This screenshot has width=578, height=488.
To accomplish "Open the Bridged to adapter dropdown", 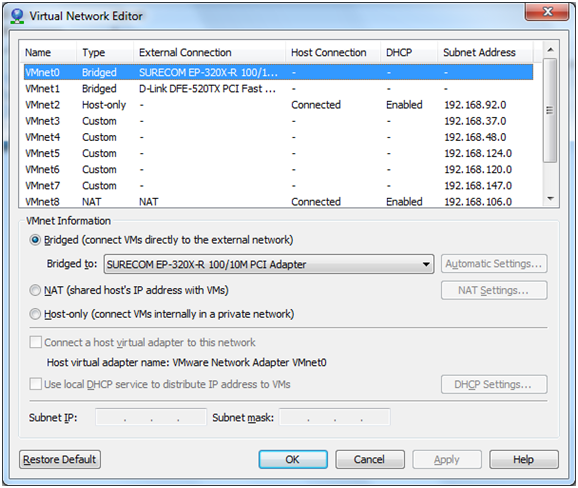I will pos(269,264).
